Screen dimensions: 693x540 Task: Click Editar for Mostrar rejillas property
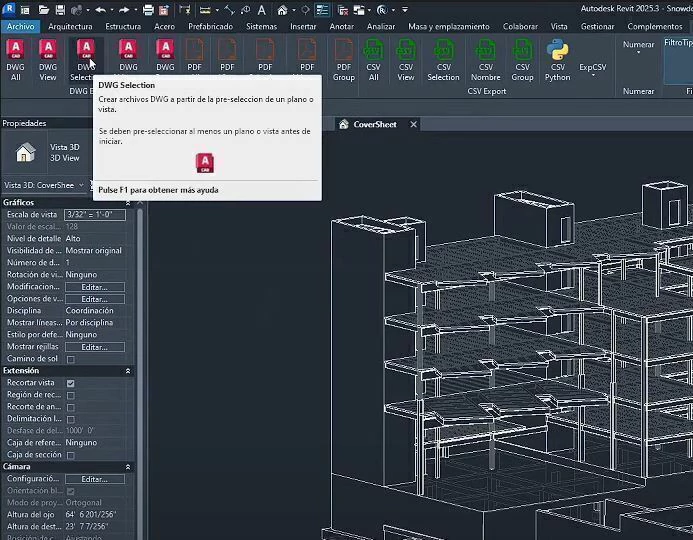95,347
